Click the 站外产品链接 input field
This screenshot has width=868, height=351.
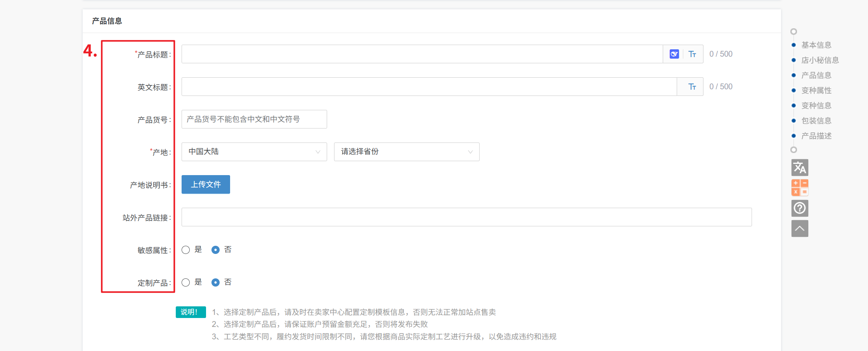pos(466,217)
